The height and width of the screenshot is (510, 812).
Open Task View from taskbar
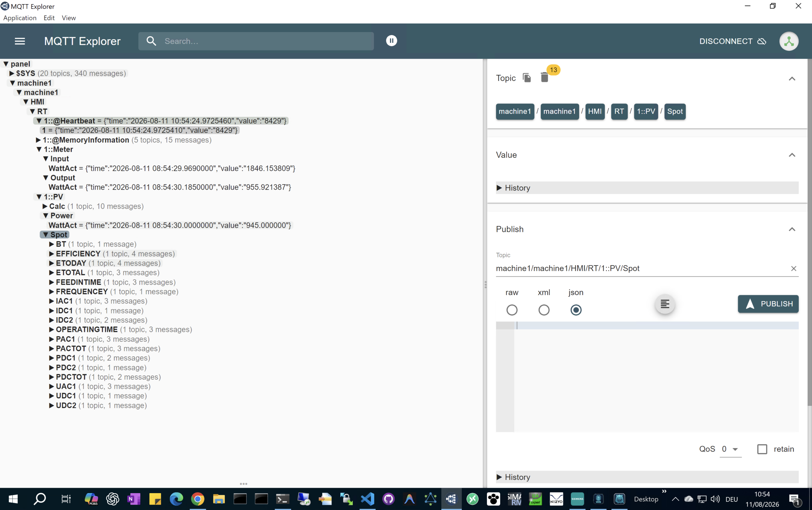click(66, 499)
